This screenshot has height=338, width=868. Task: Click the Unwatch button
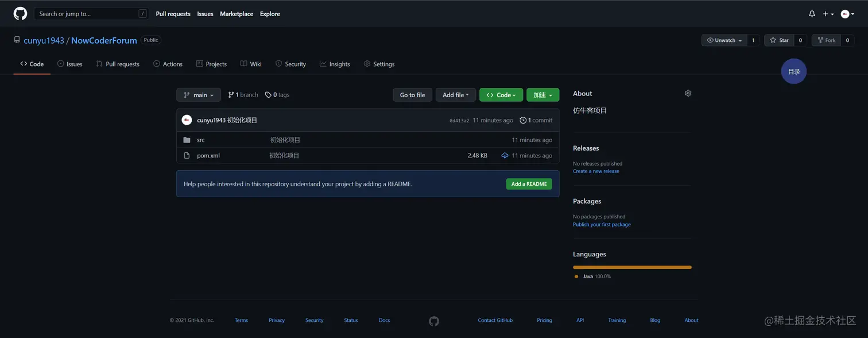(x=724, y=40)
